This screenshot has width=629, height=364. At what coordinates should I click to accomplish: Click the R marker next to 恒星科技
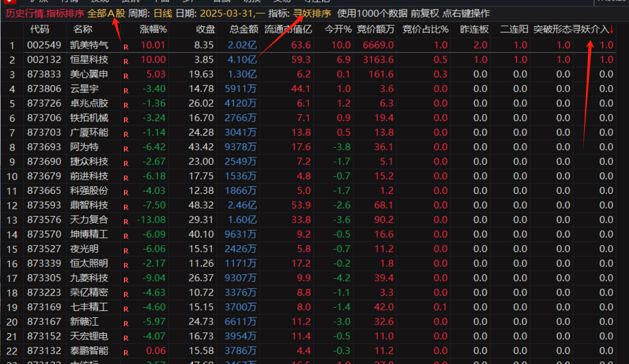pyautogui.click(x=126, y=62)
